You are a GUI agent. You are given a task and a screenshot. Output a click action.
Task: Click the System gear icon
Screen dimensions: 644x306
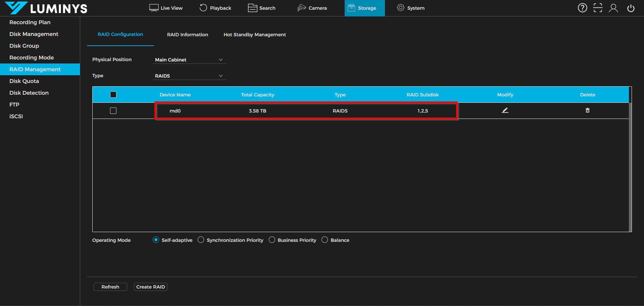point(400,8)
